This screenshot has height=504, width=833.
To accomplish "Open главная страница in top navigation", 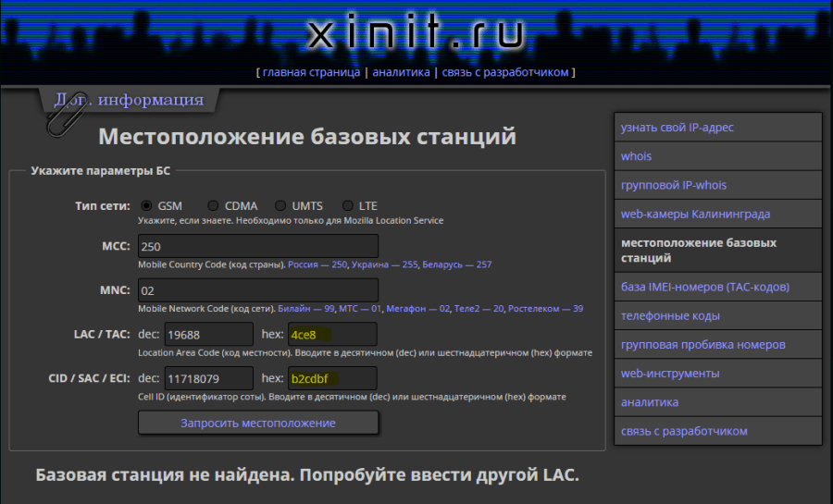I will coord(311,72).
